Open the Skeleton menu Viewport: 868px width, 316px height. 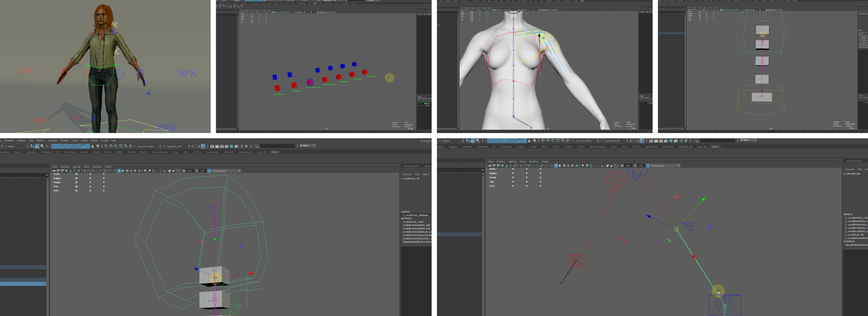click(21, 140)
